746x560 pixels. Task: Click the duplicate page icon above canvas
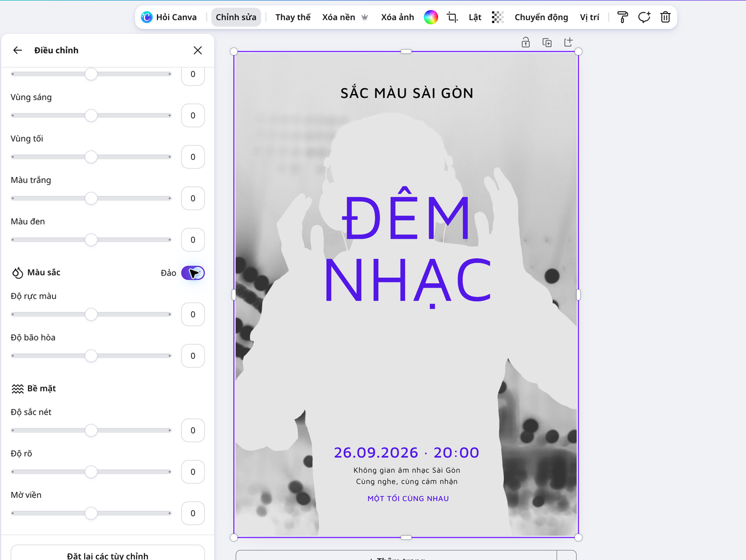tap(547, 42)
